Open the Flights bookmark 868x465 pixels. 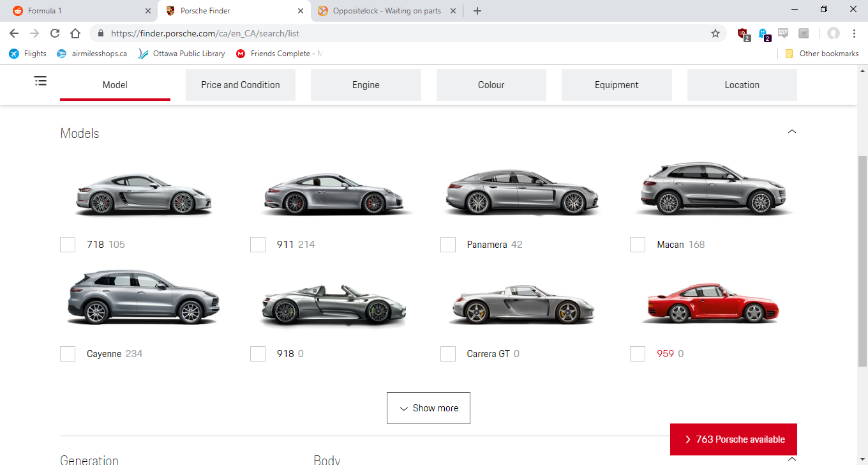tap(28, 54)
